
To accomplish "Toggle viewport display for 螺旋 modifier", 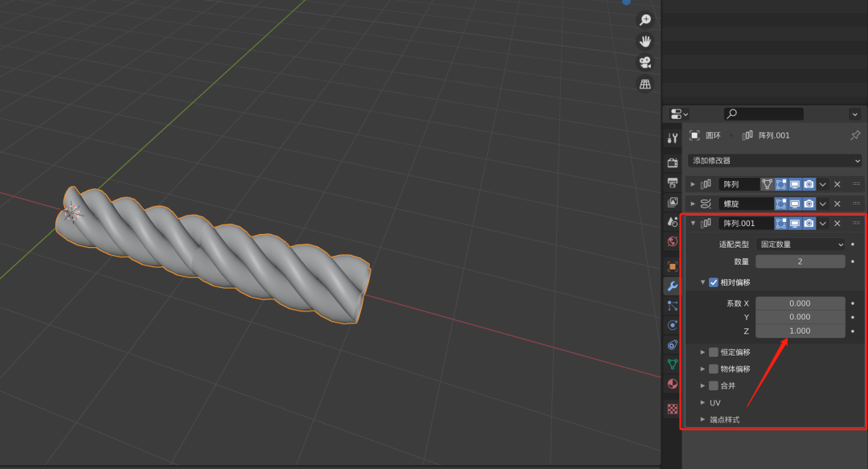I will pos(795,204).
